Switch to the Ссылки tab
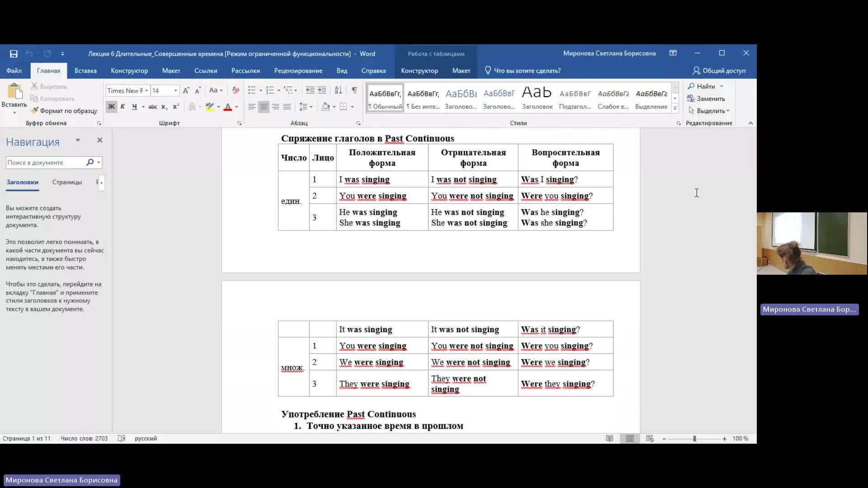 pyautogui.click(x=206, y=70)
